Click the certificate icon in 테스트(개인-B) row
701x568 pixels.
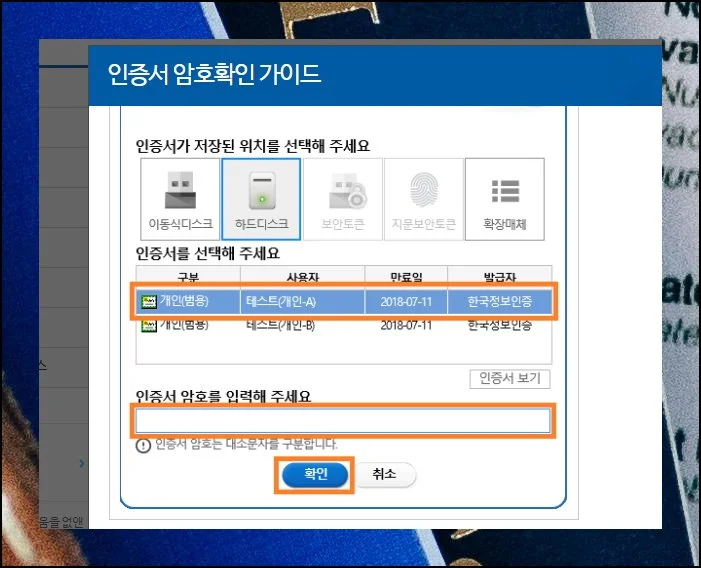click(x=149, y=325)
